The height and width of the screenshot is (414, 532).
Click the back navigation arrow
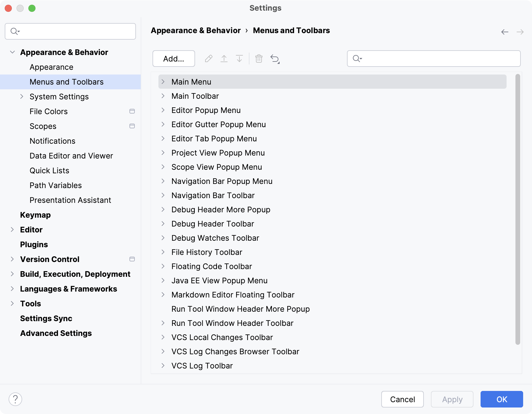[x=504, y=32]
